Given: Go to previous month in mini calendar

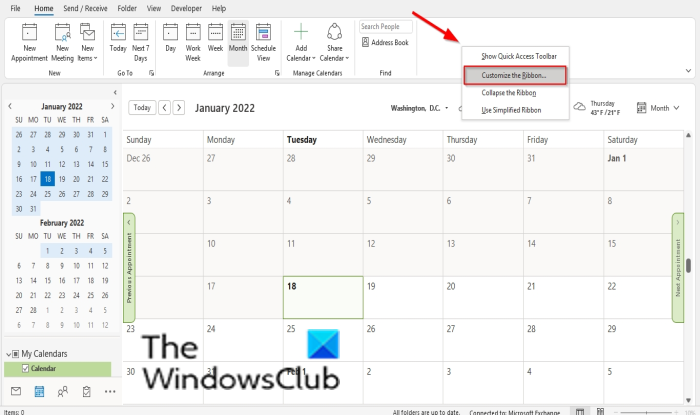Looking at the screenshot, I should pyautogui.click(x=10, y=106).
